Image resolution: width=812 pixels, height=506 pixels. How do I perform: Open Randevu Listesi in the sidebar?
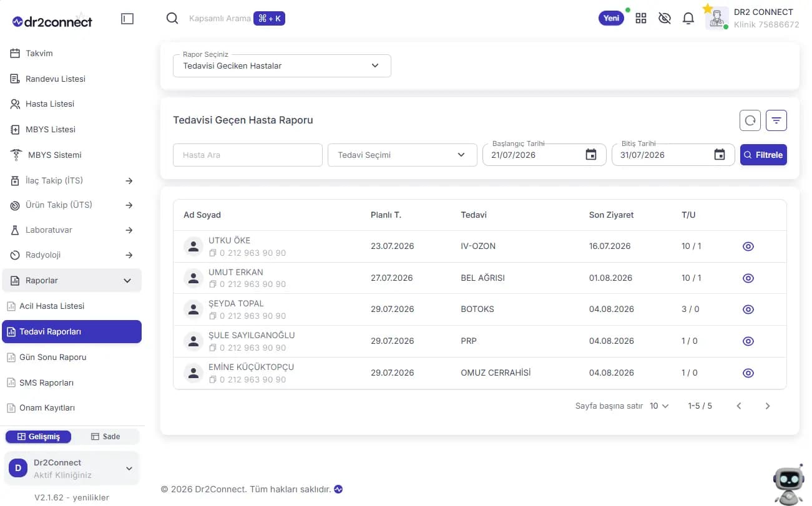coord(72,79)
